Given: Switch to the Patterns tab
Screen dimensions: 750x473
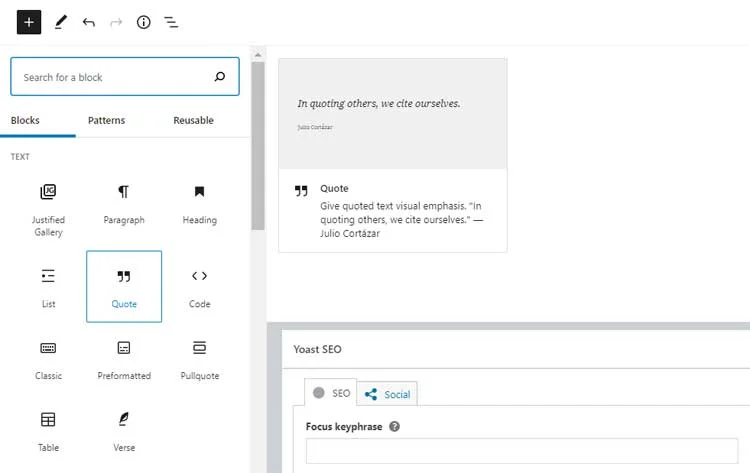Looking at the screenshot, I should click(106, 120).
